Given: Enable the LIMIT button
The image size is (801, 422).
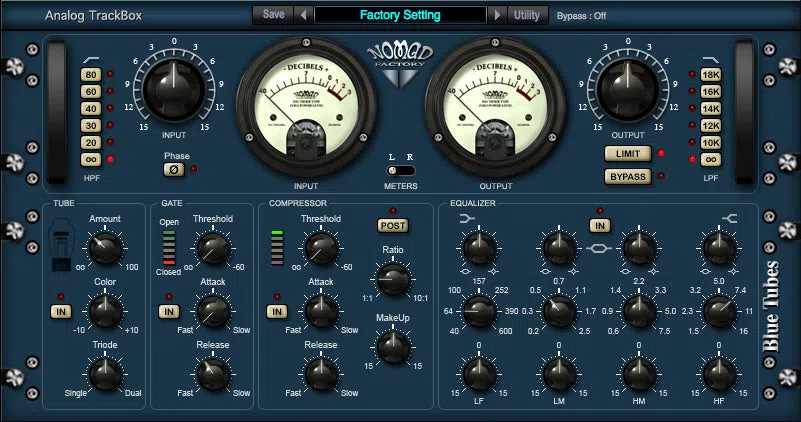Looking at the screenshot, I should point(628,154).
